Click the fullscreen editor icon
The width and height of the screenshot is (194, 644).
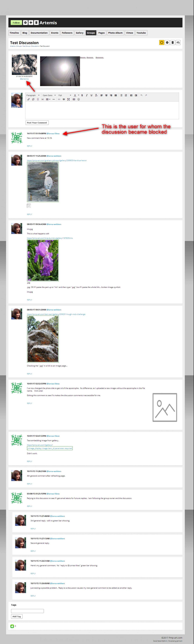(x=68, y=99)
